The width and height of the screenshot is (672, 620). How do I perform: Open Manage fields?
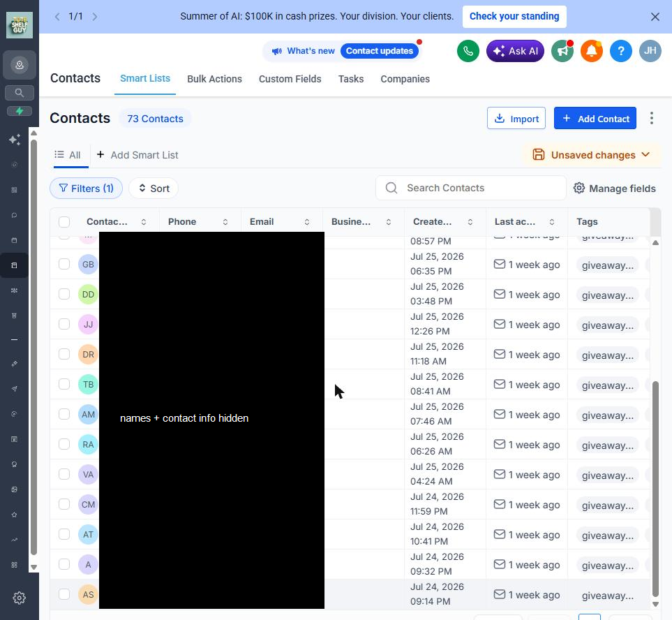point(615,189)
